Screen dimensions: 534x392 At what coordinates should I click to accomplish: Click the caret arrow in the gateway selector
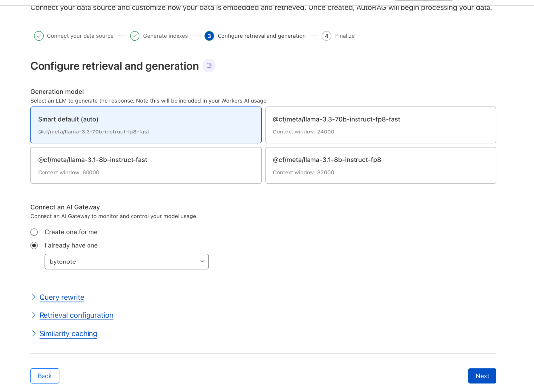click(x=202, y=261)
